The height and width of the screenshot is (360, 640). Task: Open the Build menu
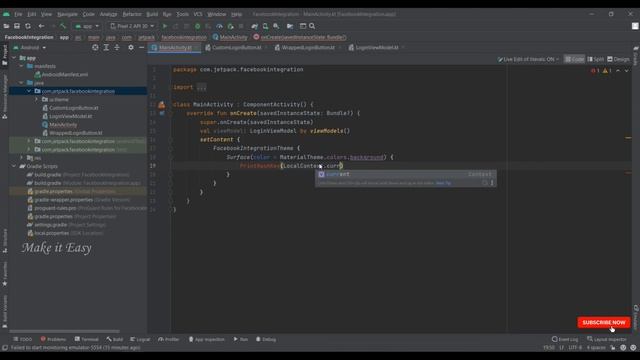pyautogui.click(x=152, y=14)
